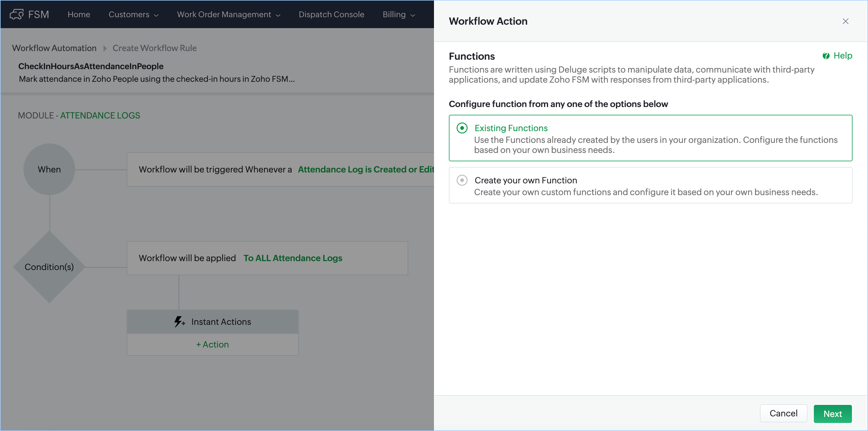868x431 pixels.
Task: Click the When circle node
Action: [x=49, y=169]
